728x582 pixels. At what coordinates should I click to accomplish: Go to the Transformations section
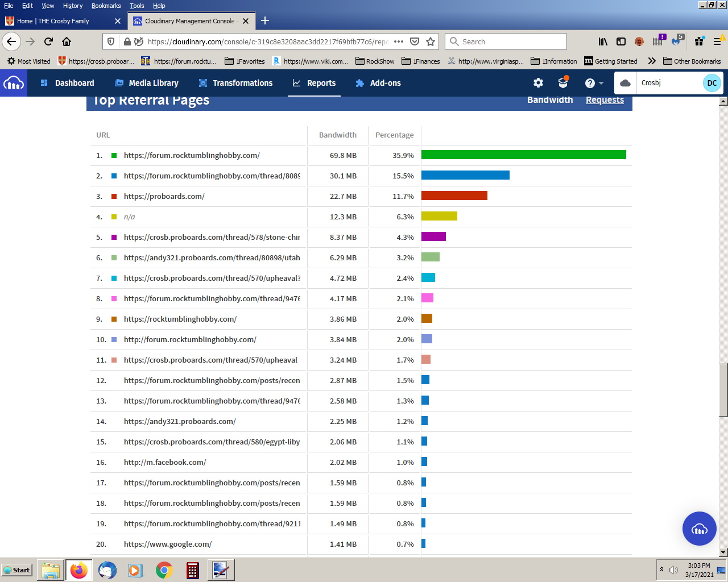coord(235,83)
